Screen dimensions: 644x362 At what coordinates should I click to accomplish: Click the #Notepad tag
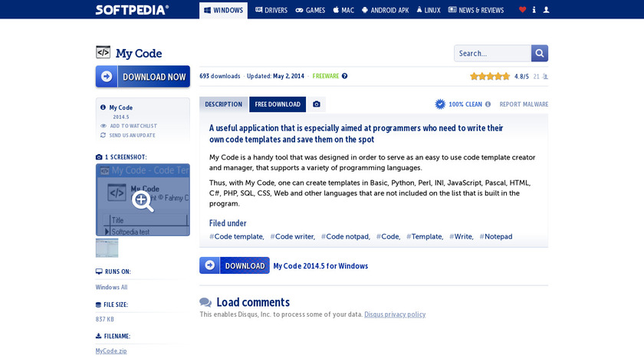click(496, 237)
